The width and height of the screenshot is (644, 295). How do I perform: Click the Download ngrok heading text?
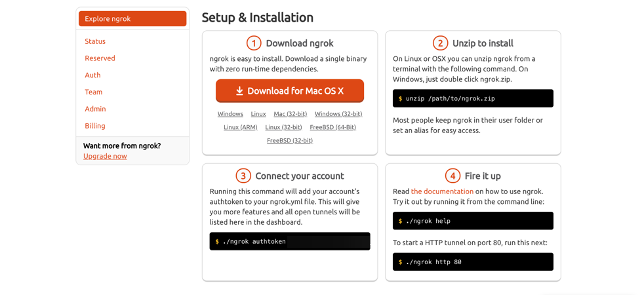(x=300, y=43)
